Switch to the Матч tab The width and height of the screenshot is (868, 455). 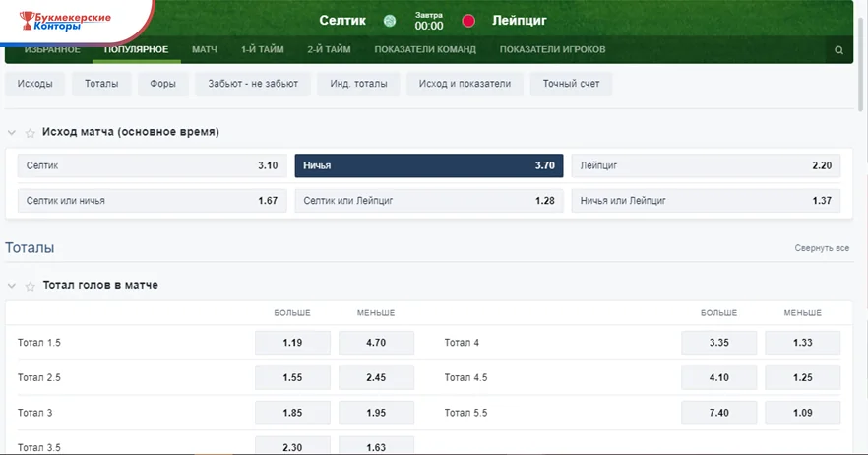[x=205, y=49]
